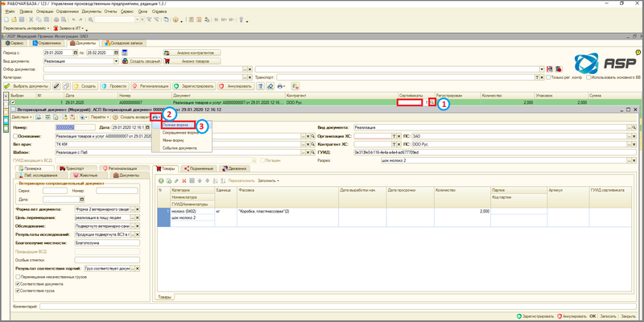Click the eraser icon in document action bar

pos(270,86)
